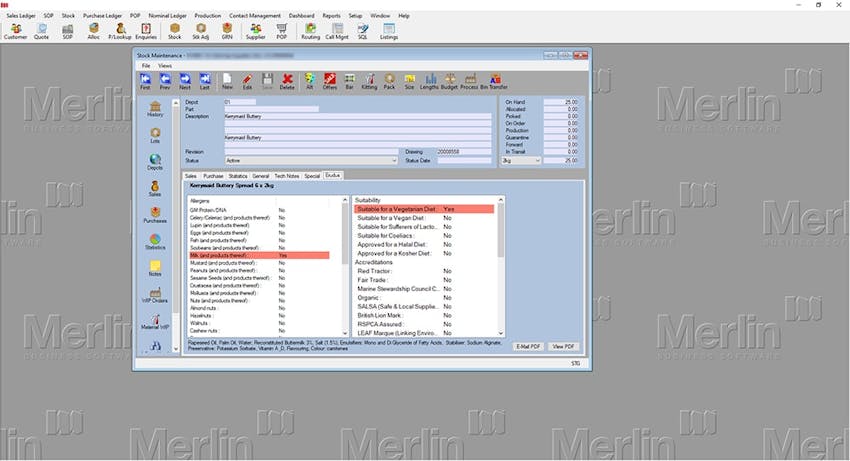Open the P/Lookup toolbar icon
Image resolution: width=850 pixels, height=461 pixels.
click(119, 31)
